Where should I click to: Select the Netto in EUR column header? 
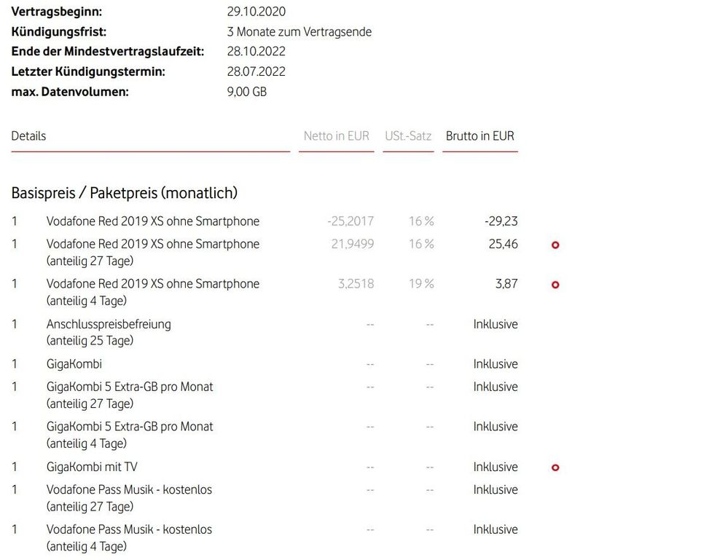337,136
